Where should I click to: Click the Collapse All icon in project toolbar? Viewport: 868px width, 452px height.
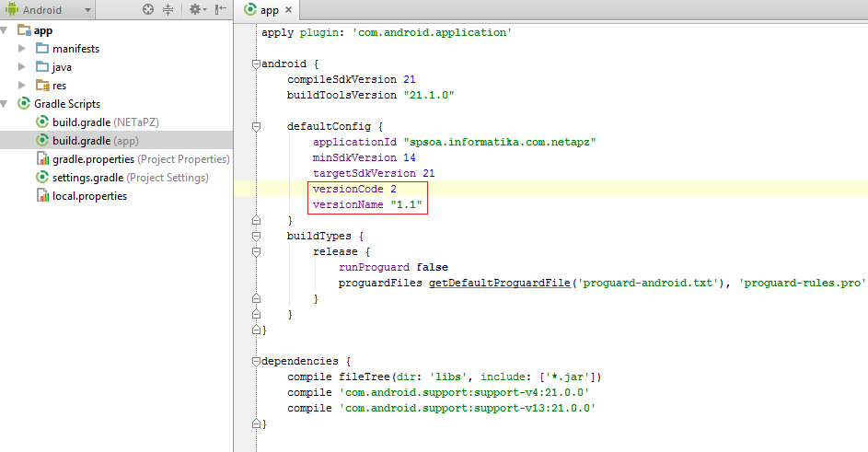(x=168, y=10)
